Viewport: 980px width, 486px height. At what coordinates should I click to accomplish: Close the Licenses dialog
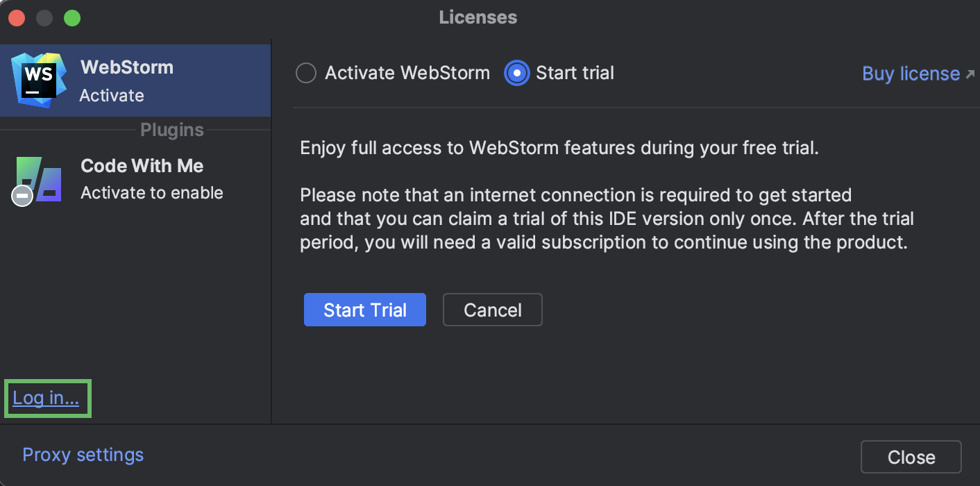pos(911,457)
